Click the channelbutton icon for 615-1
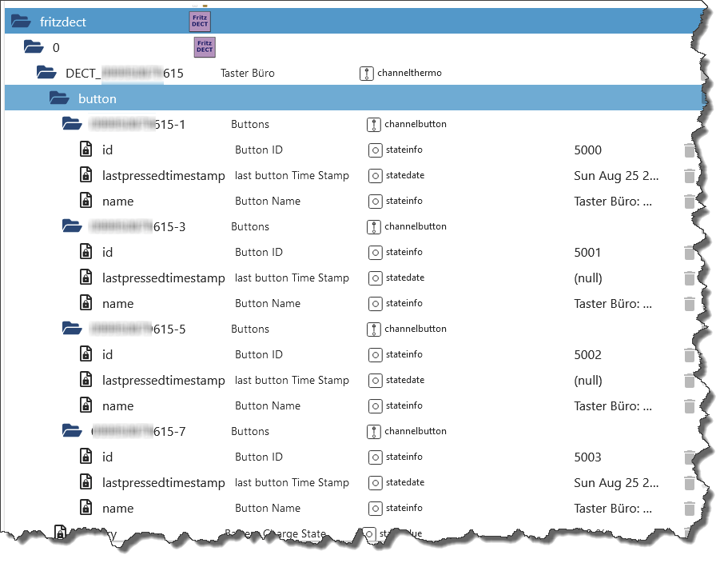Image resolution: width=728 pixels, height=563 pixels. (374, 125)
